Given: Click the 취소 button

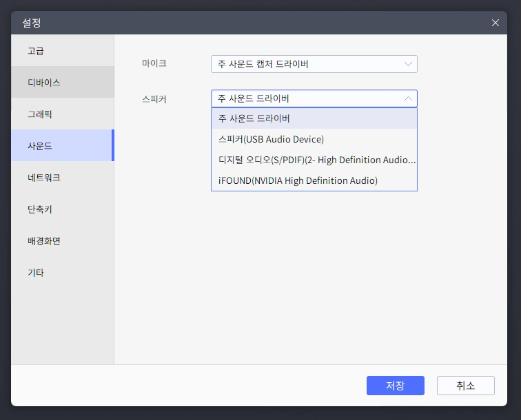Looking at the screenshot, I should click(x=465, y=386).
